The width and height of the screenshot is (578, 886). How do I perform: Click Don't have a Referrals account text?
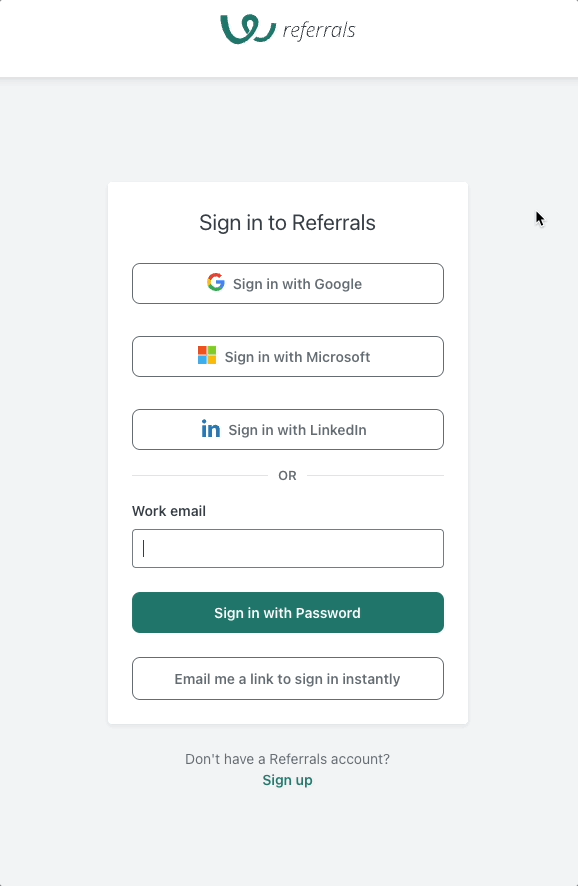(287, 759)
